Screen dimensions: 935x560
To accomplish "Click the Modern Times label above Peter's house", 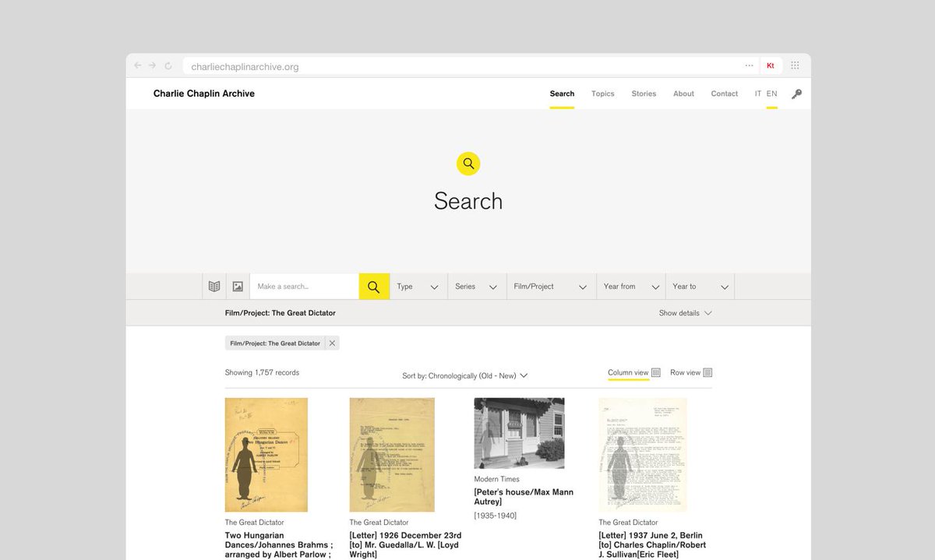I will point(496,480).
